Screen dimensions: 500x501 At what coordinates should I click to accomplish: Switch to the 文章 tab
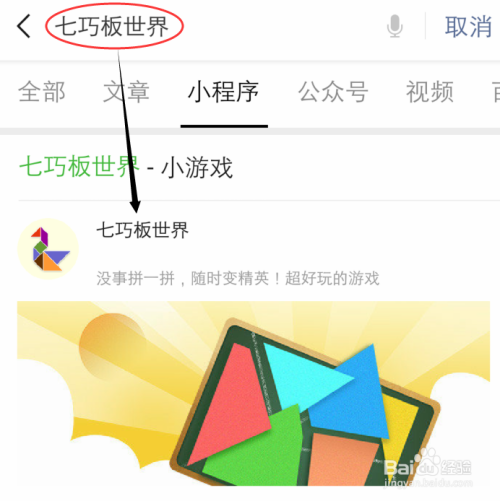pos(126,92)
